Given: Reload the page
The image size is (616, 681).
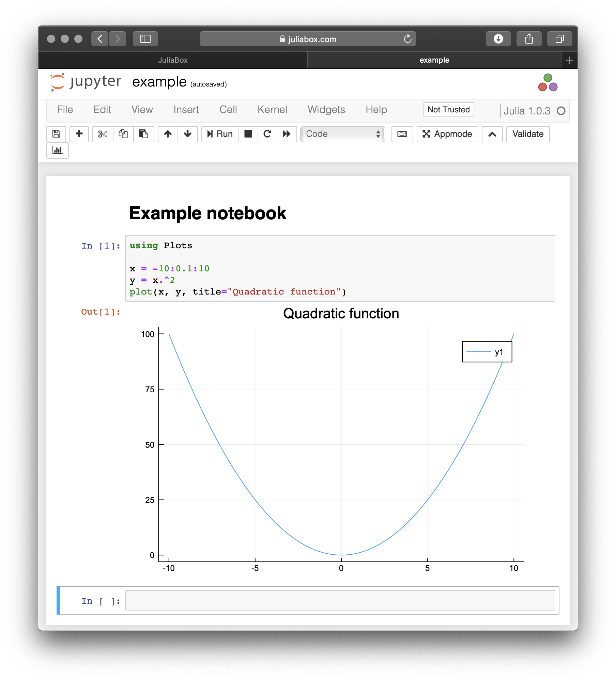Looking at the screenshot, I should pyautogui.click(x=407, y=39).
